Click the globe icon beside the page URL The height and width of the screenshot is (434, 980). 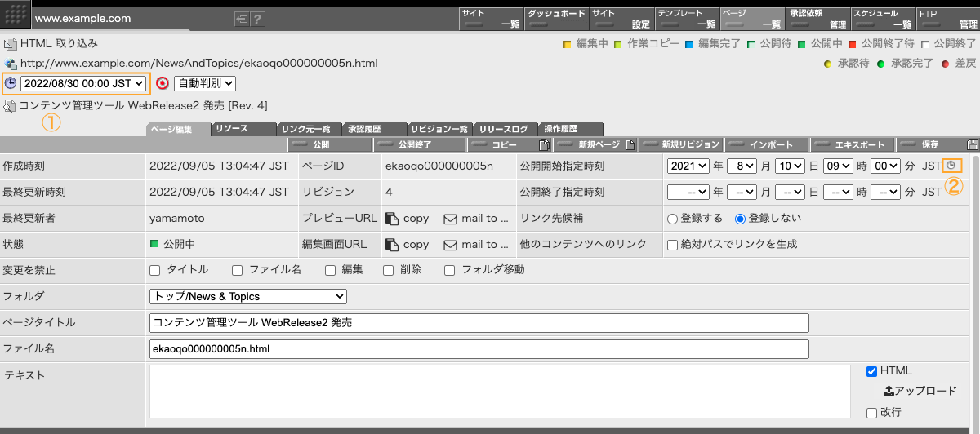[x=10, y=63]
